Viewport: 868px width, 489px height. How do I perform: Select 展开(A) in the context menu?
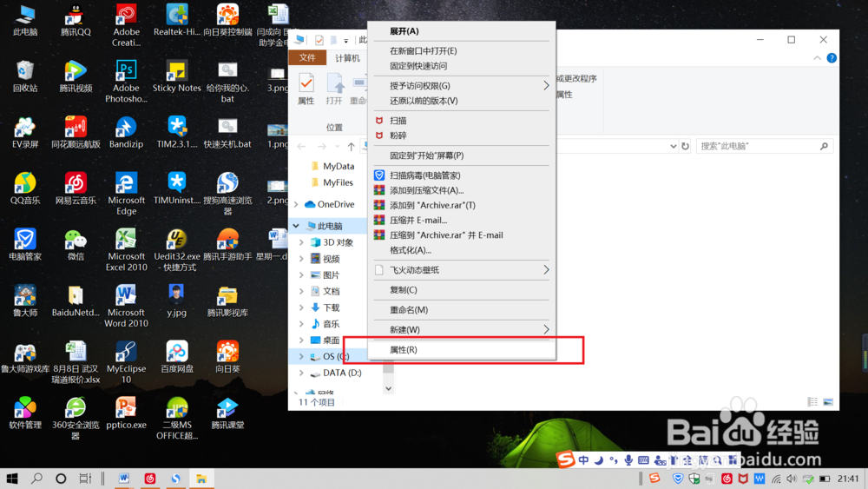(x=462, y=31)
